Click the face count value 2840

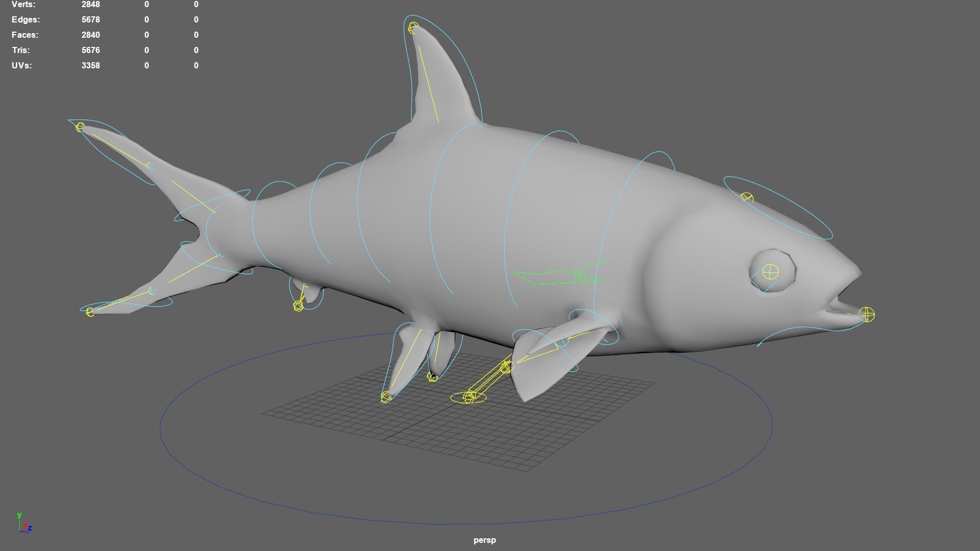91,35
